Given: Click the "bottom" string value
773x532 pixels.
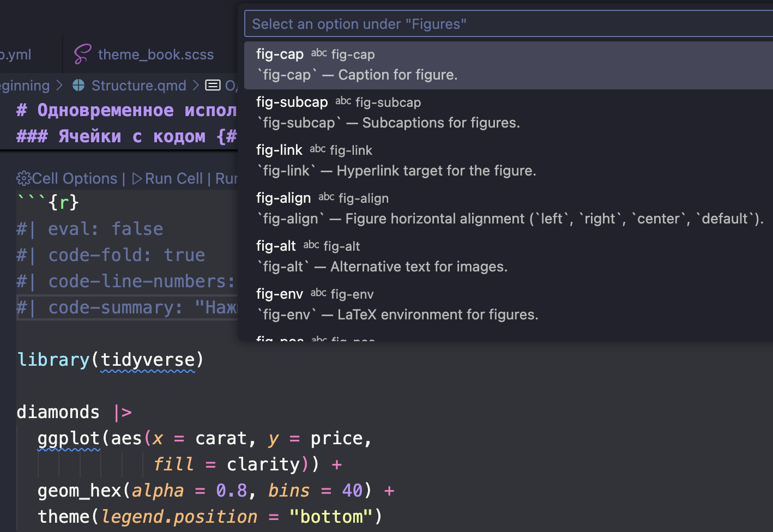Looking at the screenshot, I should [x=331, y=517].
